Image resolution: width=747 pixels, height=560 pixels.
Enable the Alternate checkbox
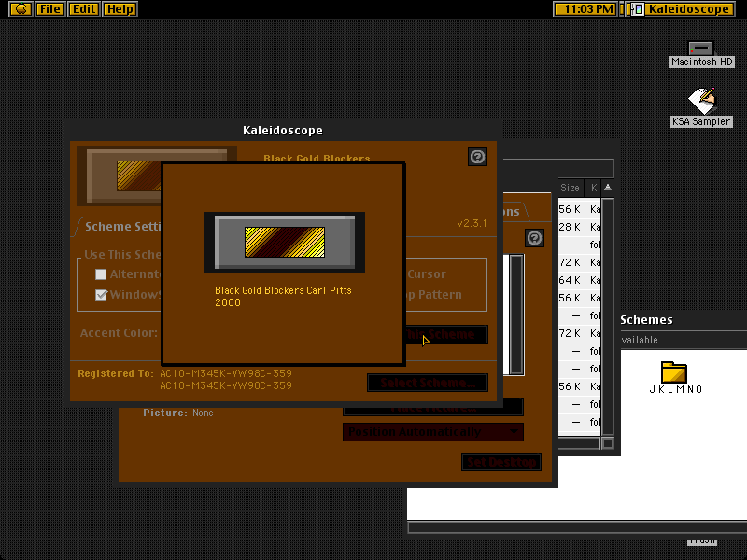(101, 274)
